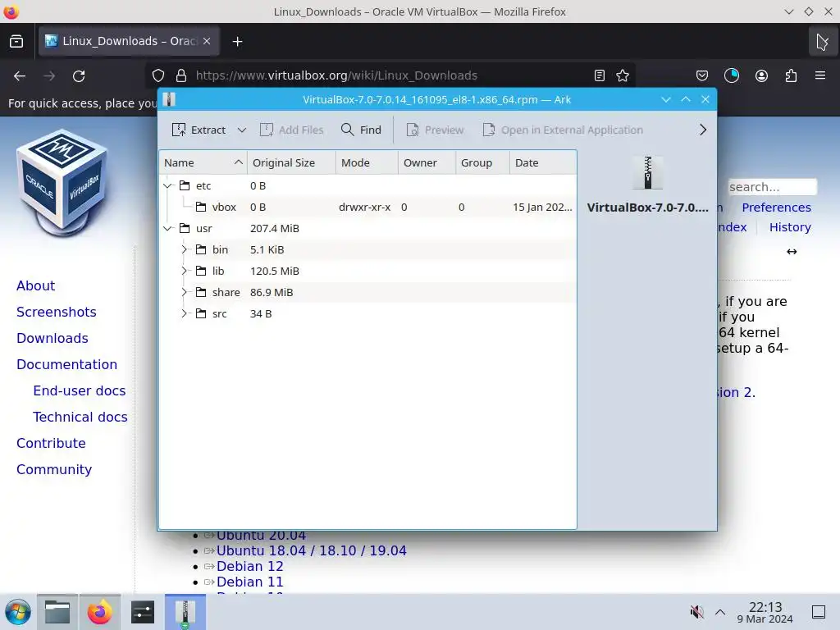Sort by Date column header
The image size is (840, 630).
(543, 163)
